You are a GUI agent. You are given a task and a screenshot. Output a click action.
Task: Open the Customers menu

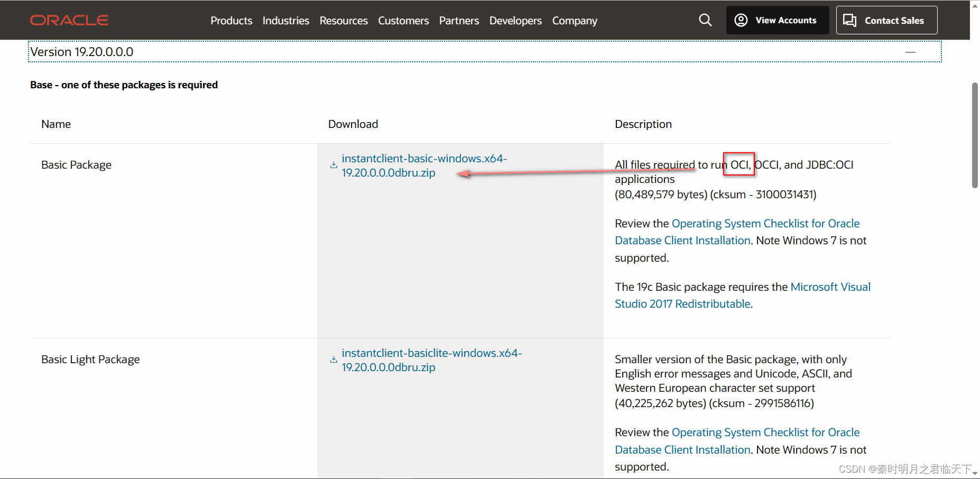[403, 21]
